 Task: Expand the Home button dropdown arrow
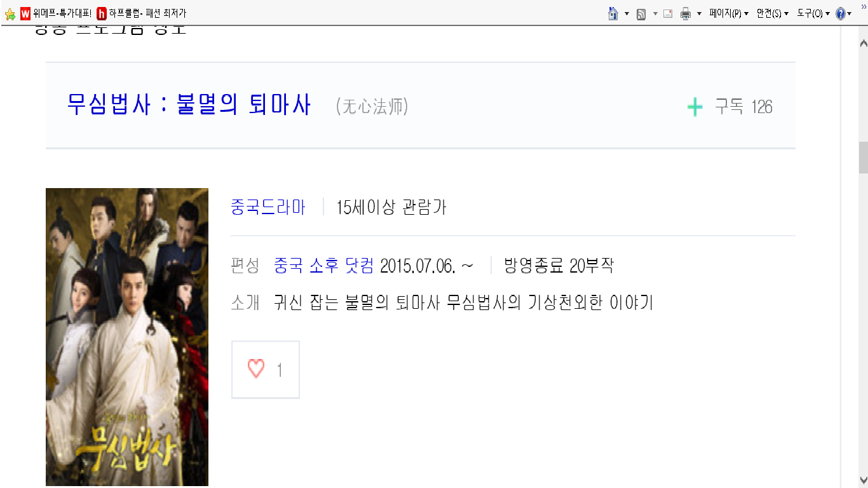[627, 13]
